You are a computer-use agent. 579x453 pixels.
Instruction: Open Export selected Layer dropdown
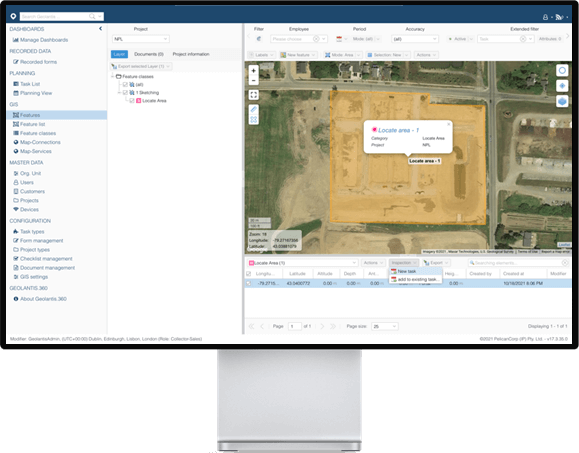pos(141,66)
